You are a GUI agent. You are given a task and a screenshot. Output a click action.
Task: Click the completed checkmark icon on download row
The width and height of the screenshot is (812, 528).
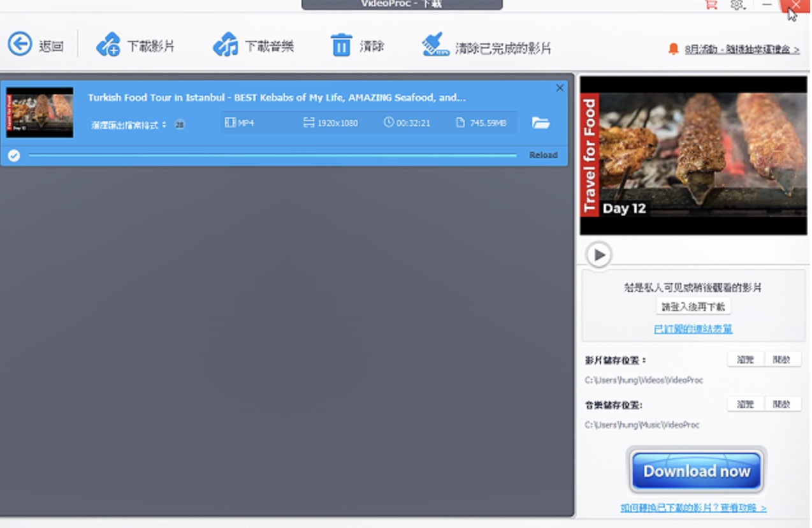click(14, 155)
